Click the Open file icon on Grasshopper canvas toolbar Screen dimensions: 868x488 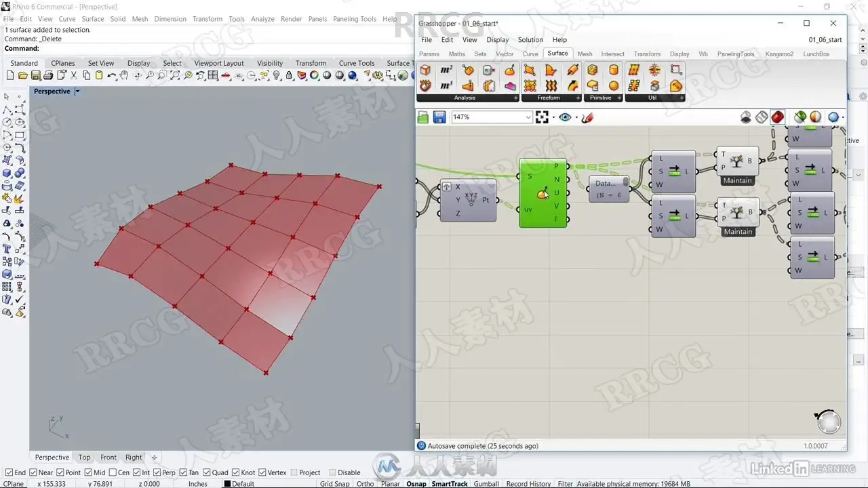pos(423,117)
